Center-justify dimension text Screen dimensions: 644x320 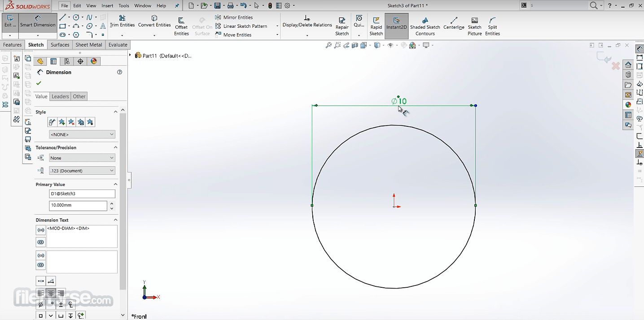click(x=51, y=293)
